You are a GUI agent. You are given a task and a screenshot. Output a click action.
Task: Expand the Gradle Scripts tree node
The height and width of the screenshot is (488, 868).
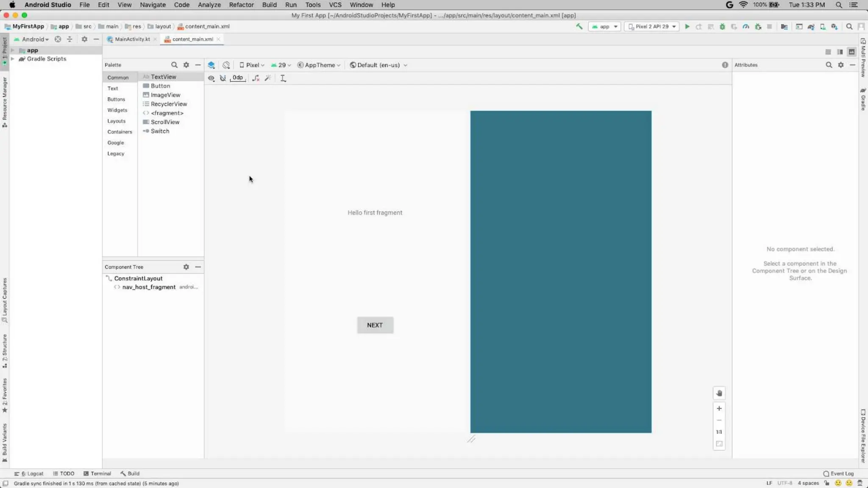click(x=13, y=59)
